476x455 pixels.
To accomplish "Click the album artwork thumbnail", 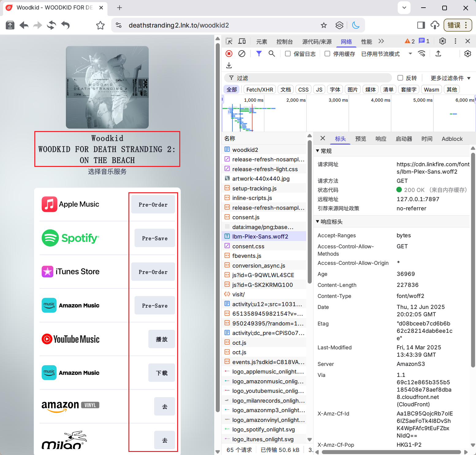I will pos(107,87).
